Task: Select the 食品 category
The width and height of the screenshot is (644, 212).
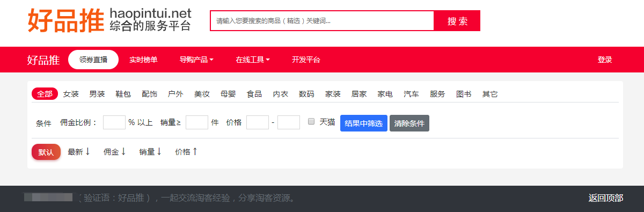Action: coord(254,94)
